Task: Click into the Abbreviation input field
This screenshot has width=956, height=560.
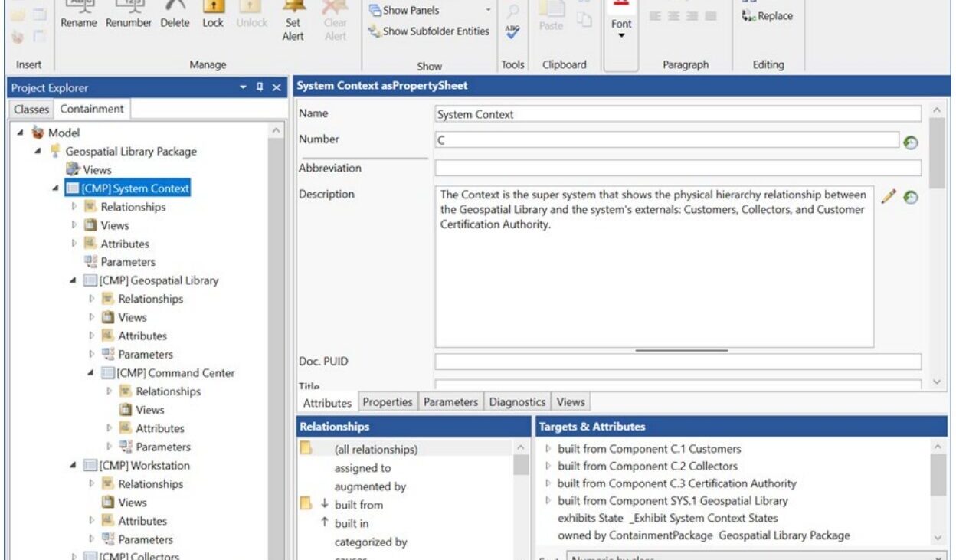Action: click(677, 169)
